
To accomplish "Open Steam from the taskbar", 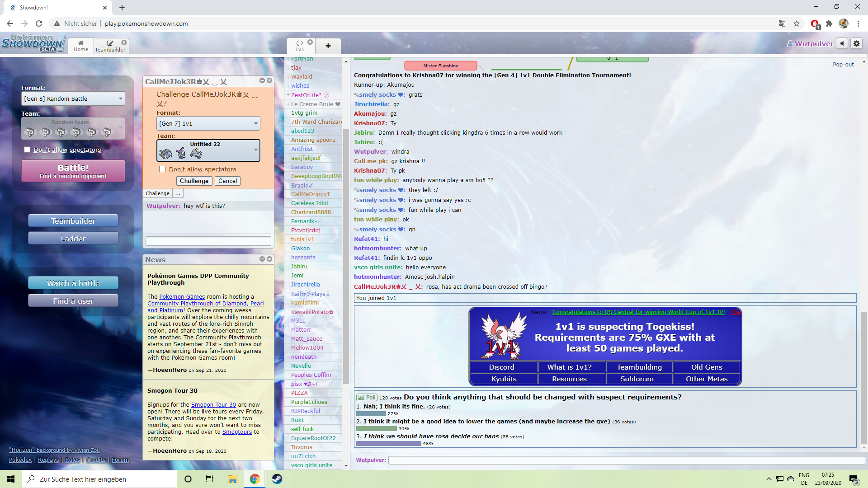I will coord(277,479).
